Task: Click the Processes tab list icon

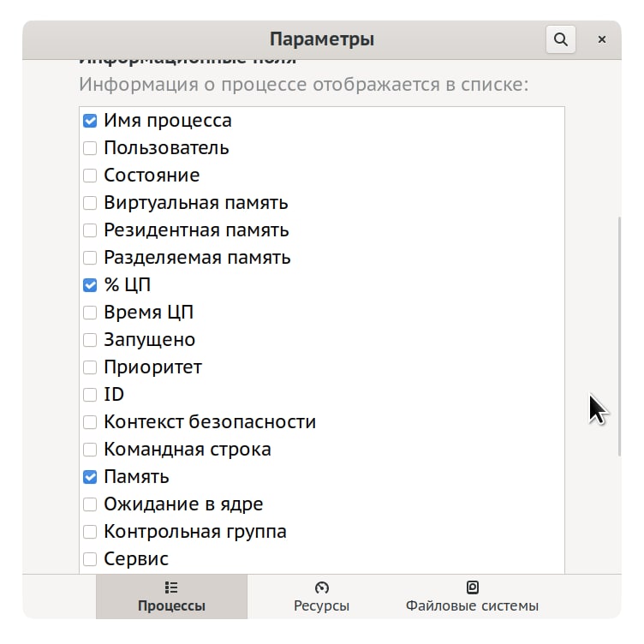Action: (x=171, y=587)
